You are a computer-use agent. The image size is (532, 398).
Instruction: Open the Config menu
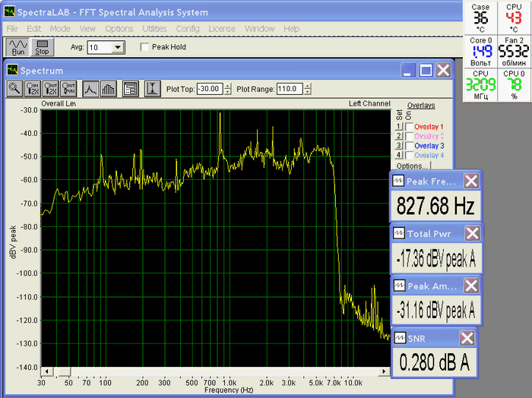coord(188,28)
